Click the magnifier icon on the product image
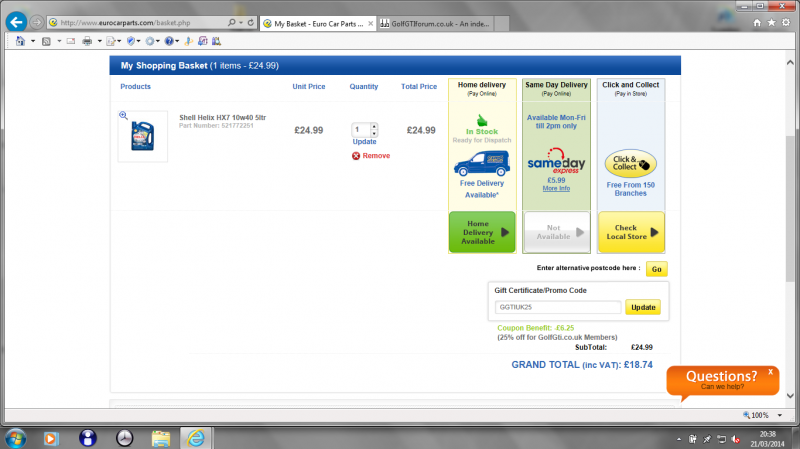 click(x=123, y=116)
